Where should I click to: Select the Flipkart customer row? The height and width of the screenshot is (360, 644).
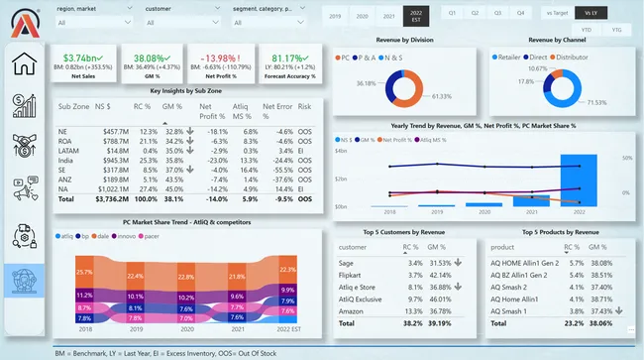(x=400, y=275)
